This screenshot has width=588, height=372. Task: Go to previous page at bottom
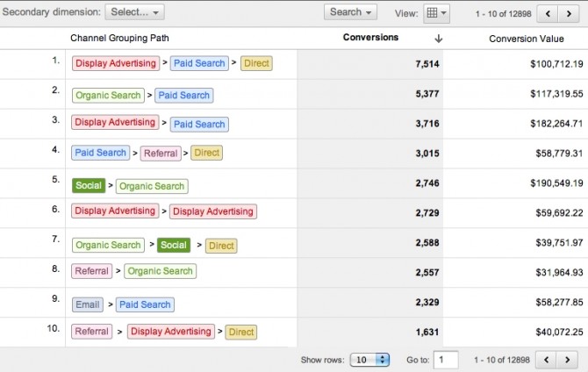tap(549, 360)
